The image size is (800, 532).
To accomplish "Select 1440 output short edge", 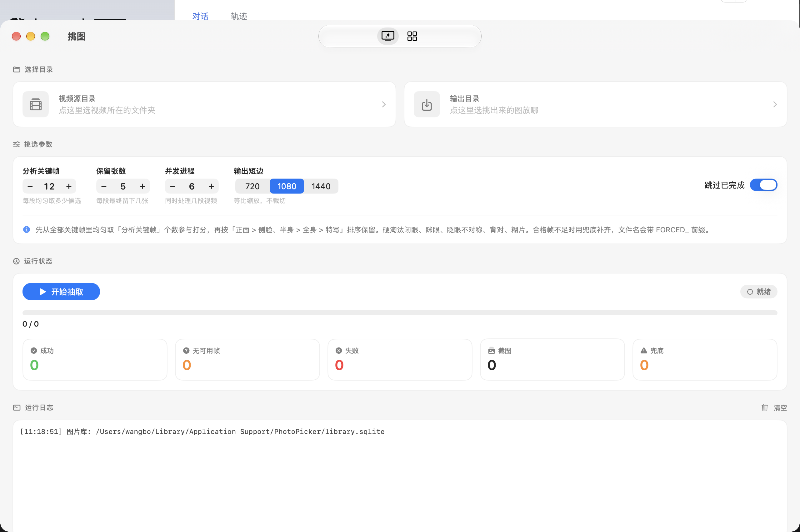I will coord(321,186).
